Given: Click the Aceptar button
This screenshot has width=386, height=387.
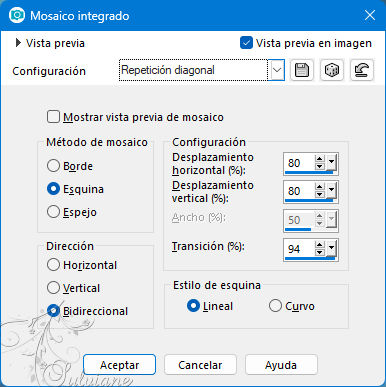Looking at the screenshot, I should tap(119, 365).
